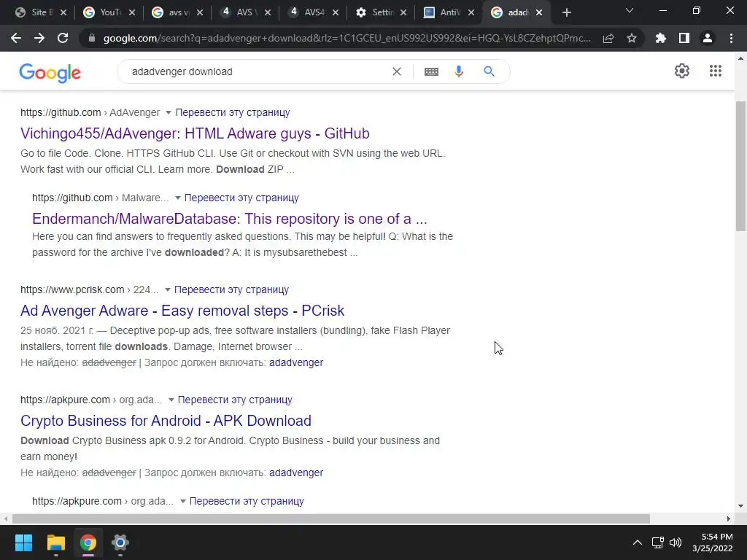The width and height of the screenshot is (747, 560).
Task: Click the horizontal scrollbar thumb
Action: point(331,518)
